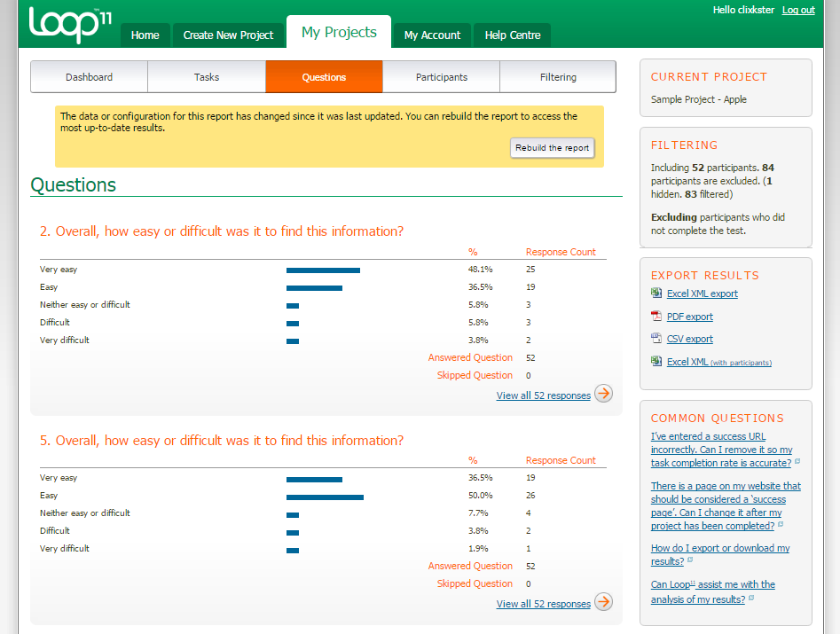This screenshot has height=634, width=840.
Task: Click response count '26' in question 5
Action: 530,496
